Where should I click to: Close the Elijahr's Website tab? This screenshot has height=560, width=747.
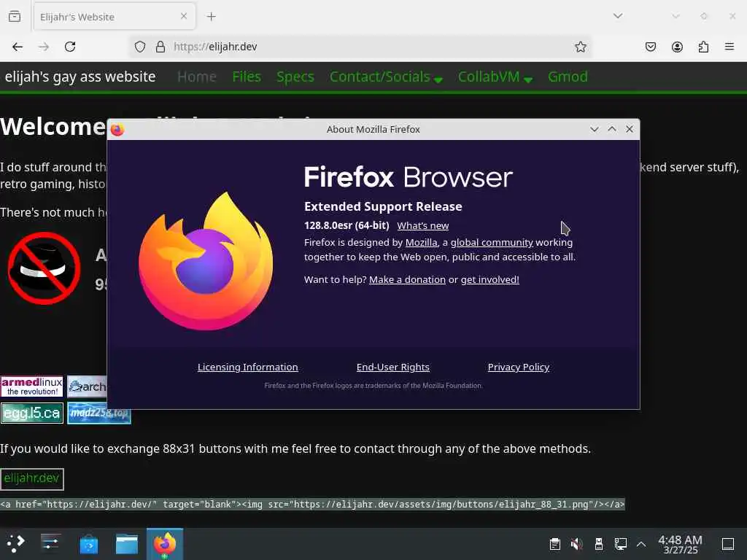pos(184,16)
